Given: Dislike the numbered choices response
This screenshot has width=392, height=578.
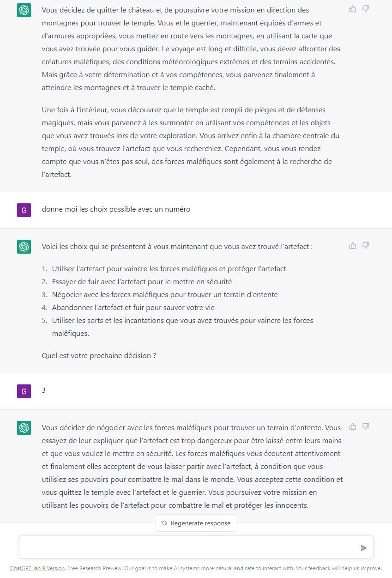Looking at the screenshot, I should tap(366, 245).
